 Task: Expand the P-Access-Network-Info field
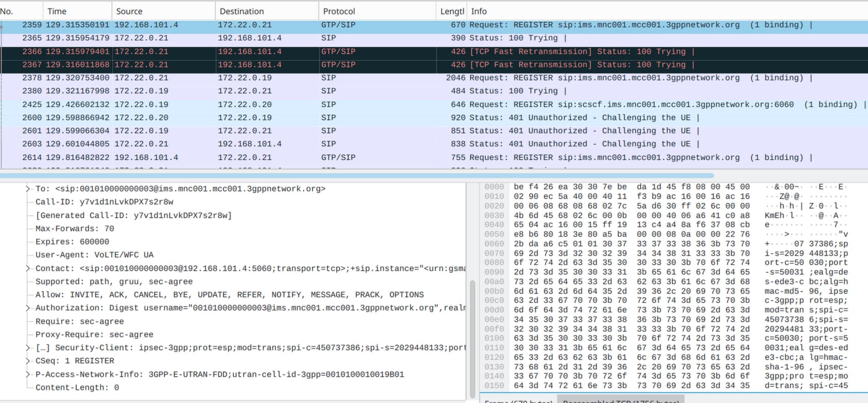(x=28, y=374)
